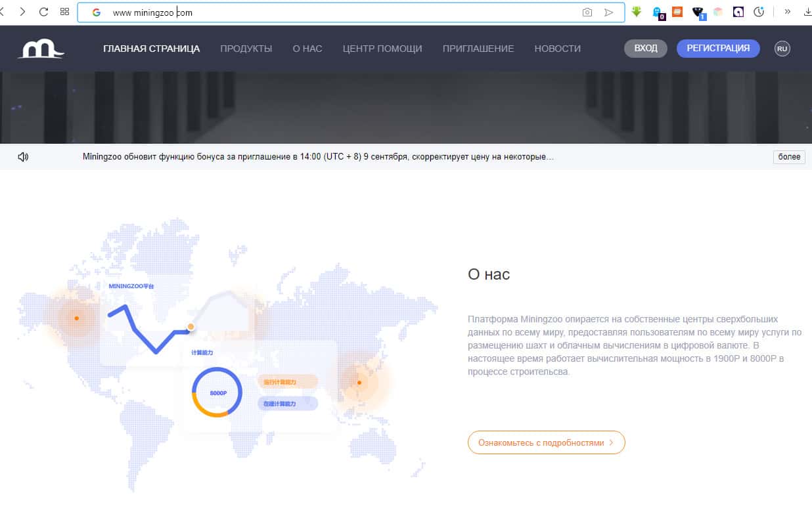
Task: Click the MININGZOO平台 label on the map
Action: click(131, 286)
